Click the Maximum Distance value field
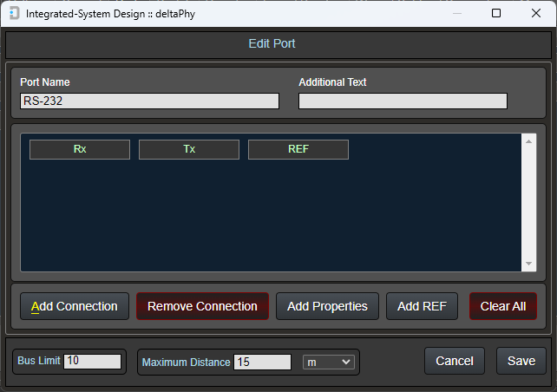Viewport: 557px width, 392px height. pyautogui.click(x=263, y=363)
